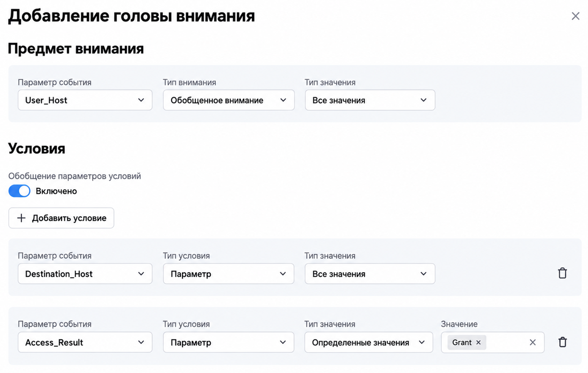Click the Обобщение параметров условий label

pyautogui.click(x=75, y=176)
